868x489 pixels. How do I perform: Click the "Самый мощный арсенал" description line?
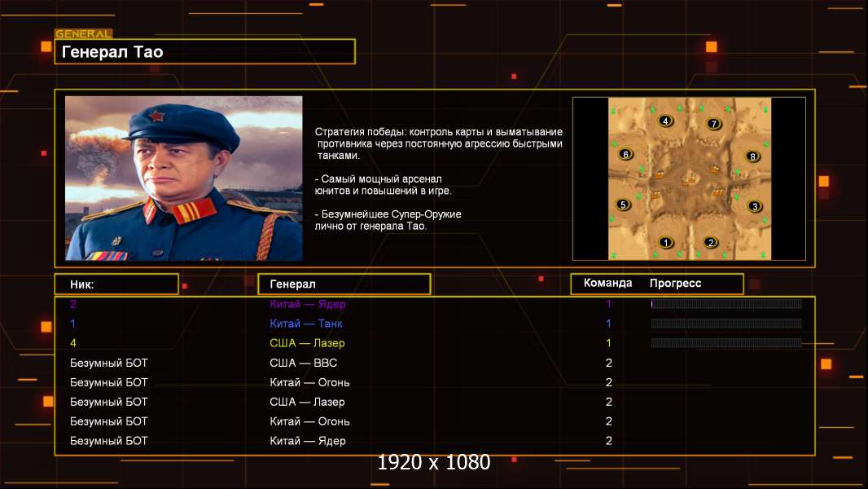click(383, 185)
